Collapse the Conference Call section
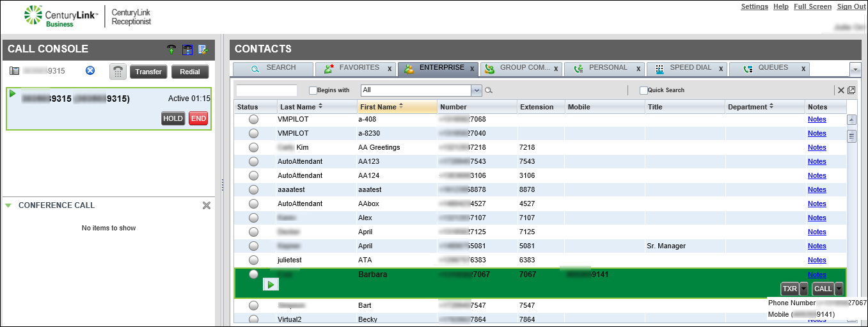This screenshot has height=327, width=868. point(8,205)
